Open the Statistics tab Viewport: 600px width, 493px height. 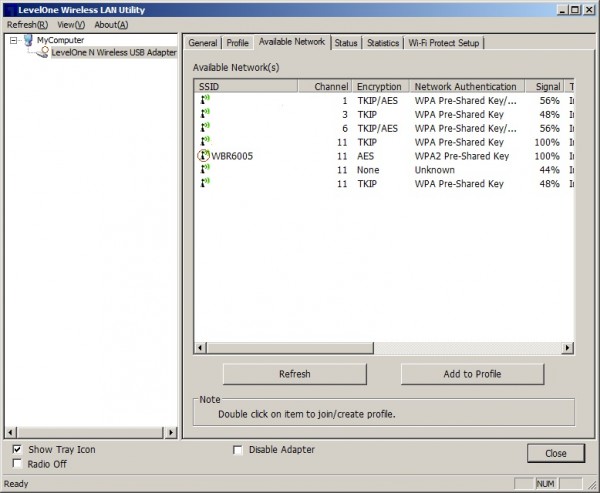[383, 43]
